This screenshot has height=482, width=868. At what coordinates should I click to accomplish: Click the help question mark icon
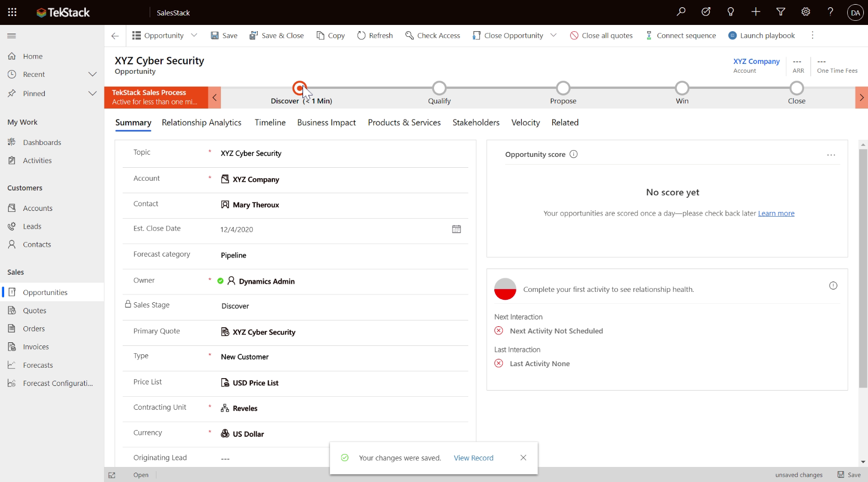[x=831, y=12]
